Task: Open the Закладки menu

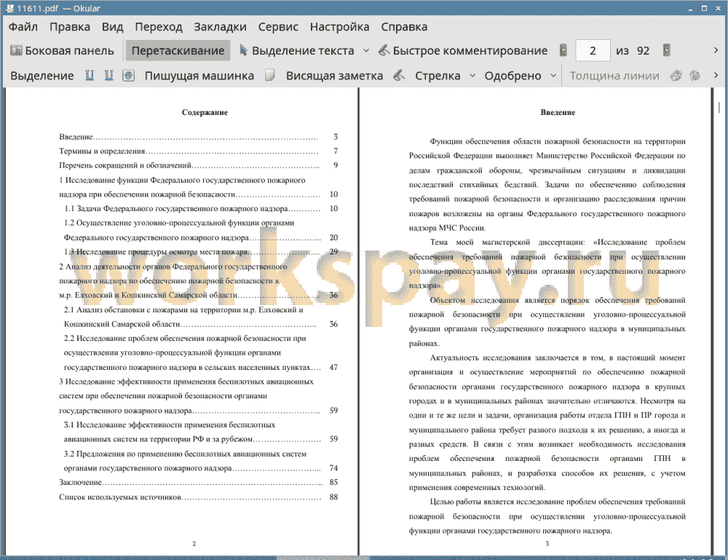Action: 220,27
